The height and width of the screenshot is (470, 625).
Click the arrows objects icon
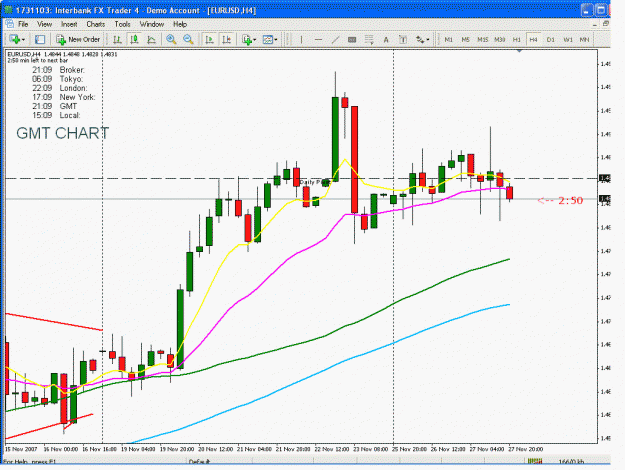coord(420,39)
